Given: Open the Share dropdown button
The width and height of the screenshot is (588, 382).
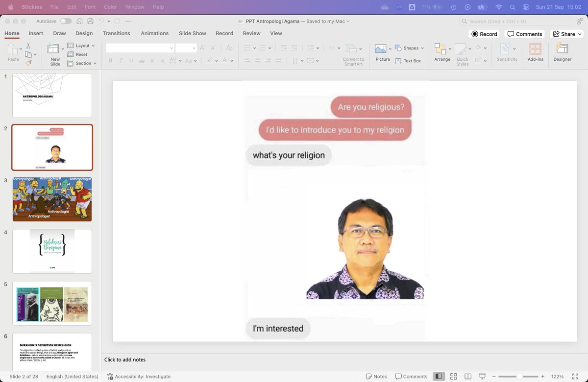Looking at the screenshot, I should [566, 34].
